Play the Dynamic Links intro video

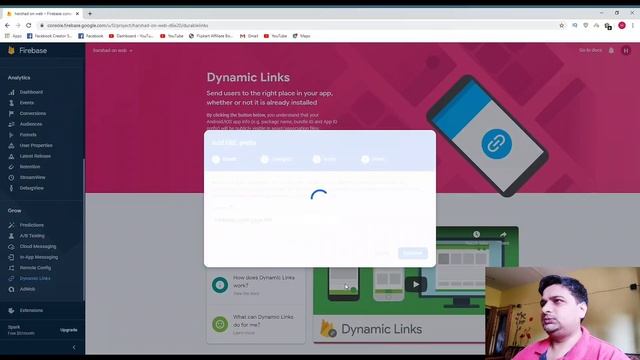coord(416,284)
